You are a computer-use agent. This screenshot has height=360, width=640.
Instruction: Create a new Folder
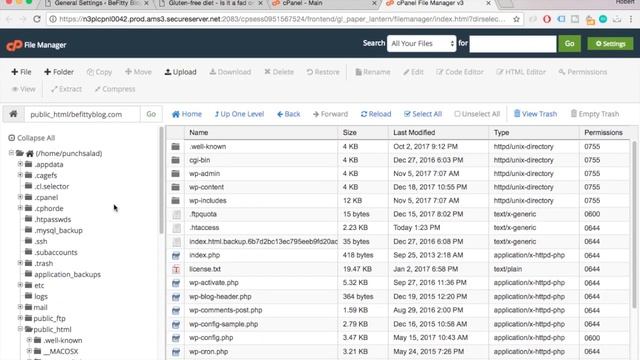click(x=59, y=72)
